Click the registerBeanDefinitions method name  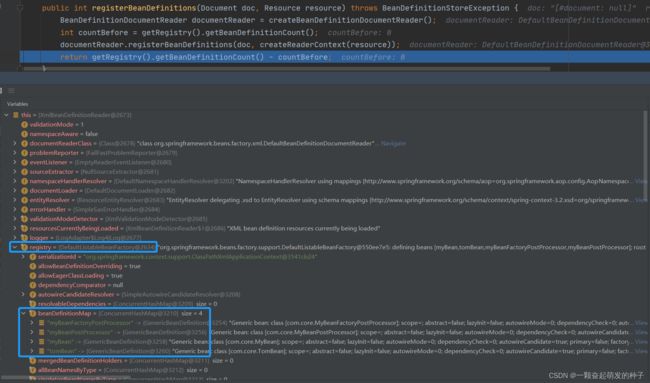tap(144, 8)
